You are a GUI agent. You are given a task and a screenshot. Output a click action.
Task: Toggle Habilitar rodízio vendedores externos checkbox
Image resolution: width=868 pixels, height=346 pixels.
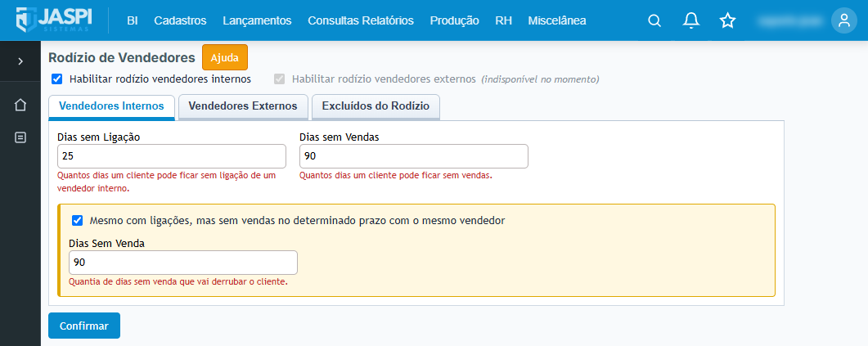pyautogui.click(x=279, y=79)
